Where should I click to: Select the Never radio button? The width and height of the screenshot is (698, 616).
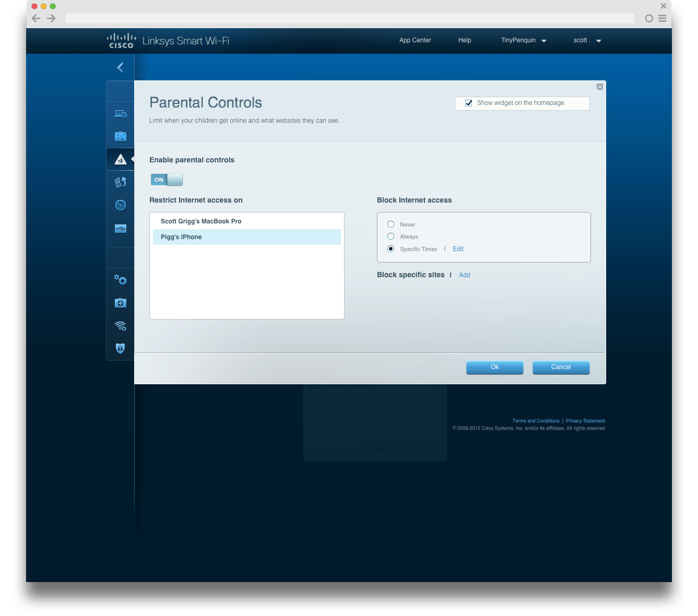pos(391,224)
